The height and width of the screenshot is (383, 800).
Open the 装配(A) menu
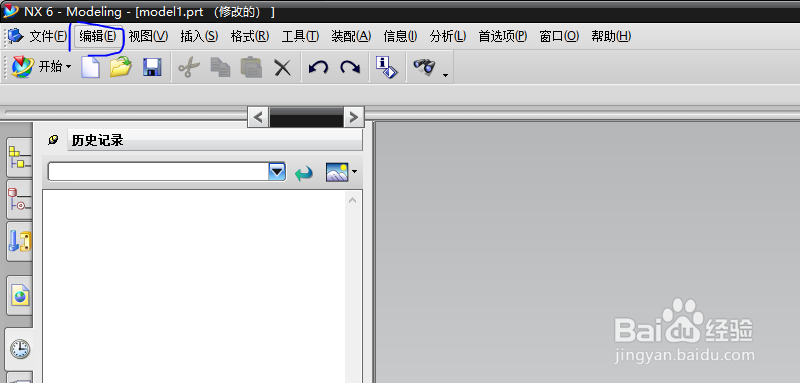point(351,36)
